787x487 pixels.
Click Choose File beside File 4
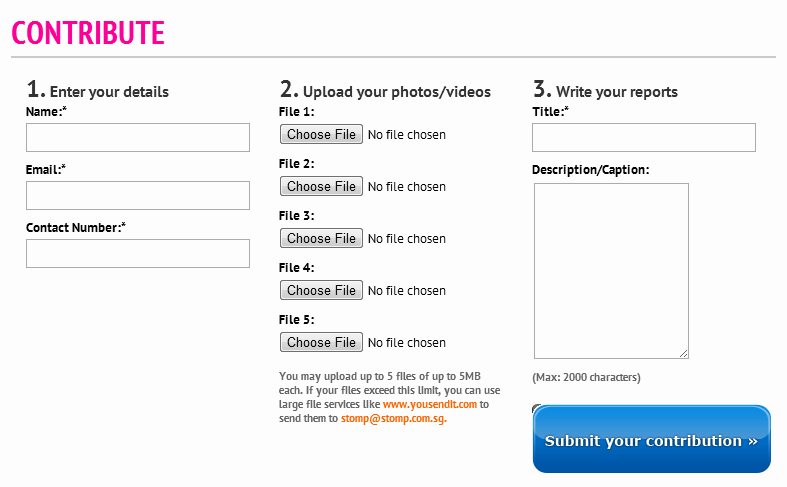[321, 291]
